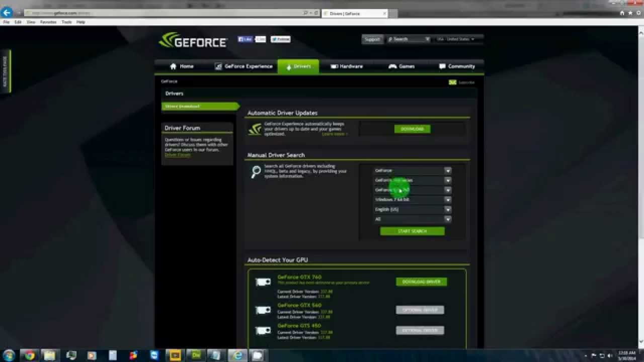Click the GeForce GTS 450 card icon

tap(263, 330)
